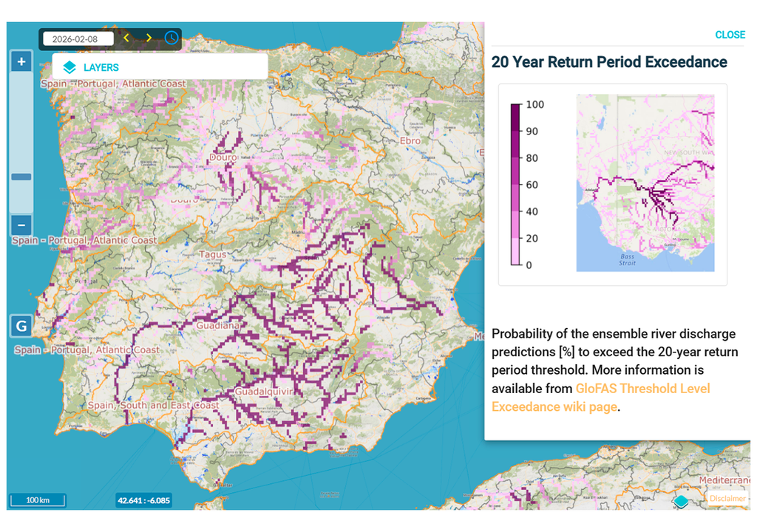Click the legend example map thumbnail

[x=645, y=183]
